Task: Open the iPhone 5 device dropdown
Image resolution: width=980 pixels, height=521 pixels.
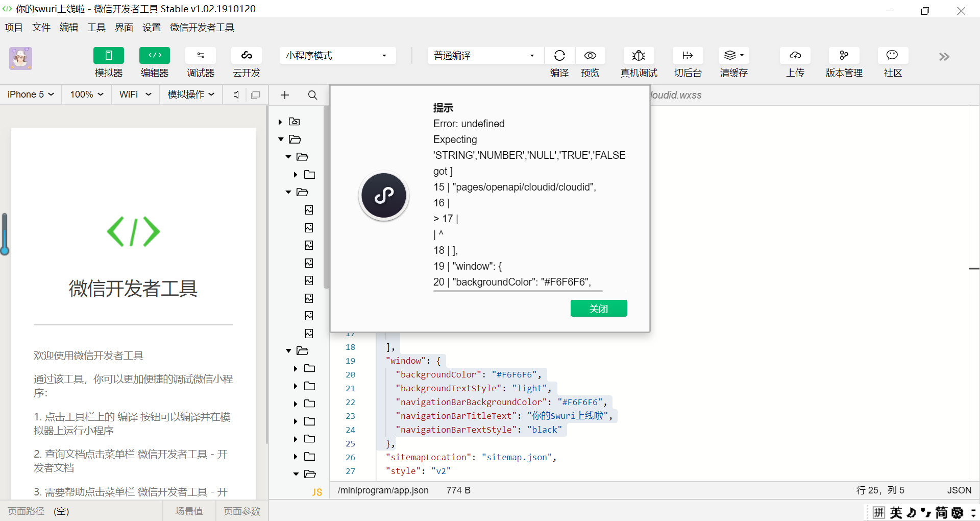Action: coord(31,94)
